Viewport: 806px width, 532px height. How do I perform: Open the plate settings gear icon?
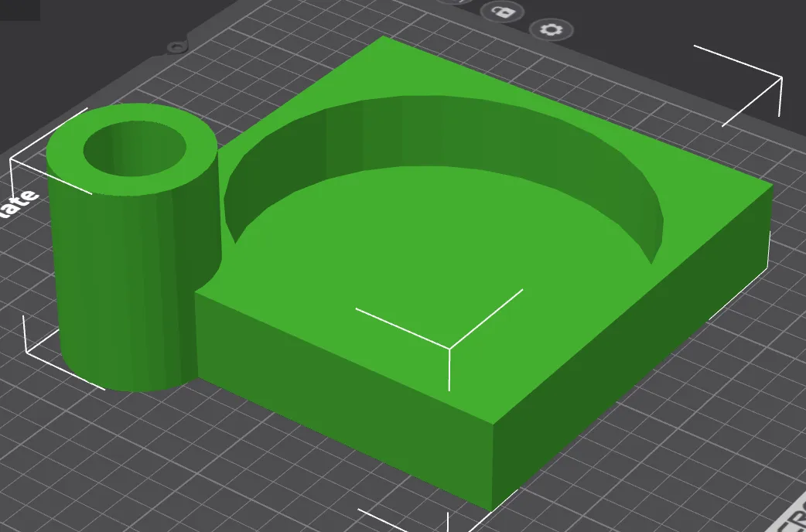coord(552,29)
